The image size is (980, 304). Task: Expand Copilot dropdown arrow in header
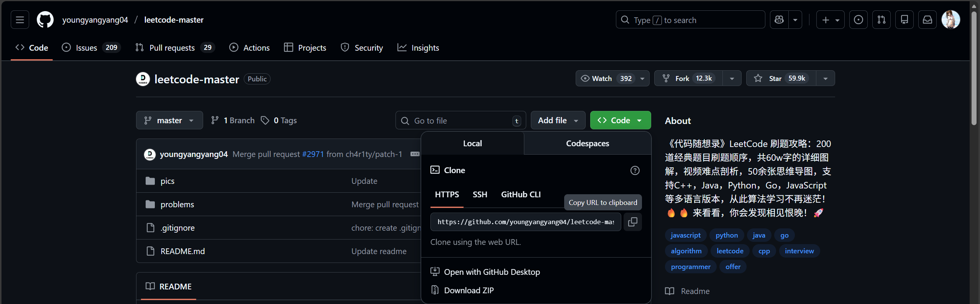[795, 20]
